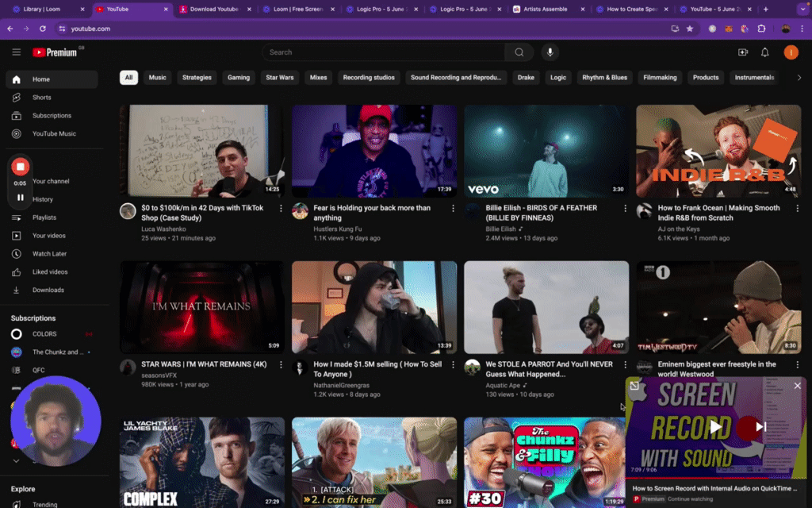Open The Chunkz and... subscription
Image resolution: width=812 pixels, height=508 pixels.
pos(52,352)
